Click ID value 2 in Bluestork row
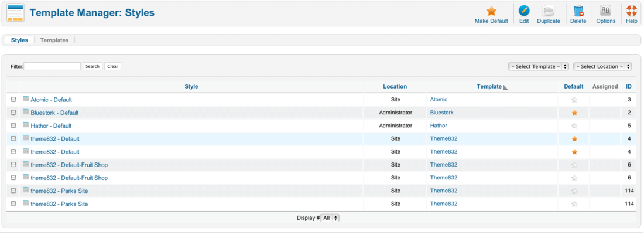The image size is (644, 234). pos(629,113)
